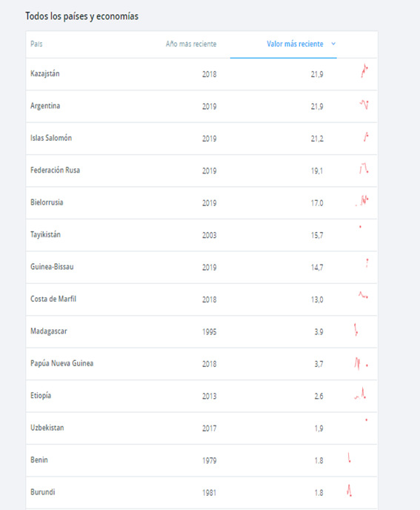Open Benin country row link
Screen dimensions: 420x510
(x=39, y=460)
